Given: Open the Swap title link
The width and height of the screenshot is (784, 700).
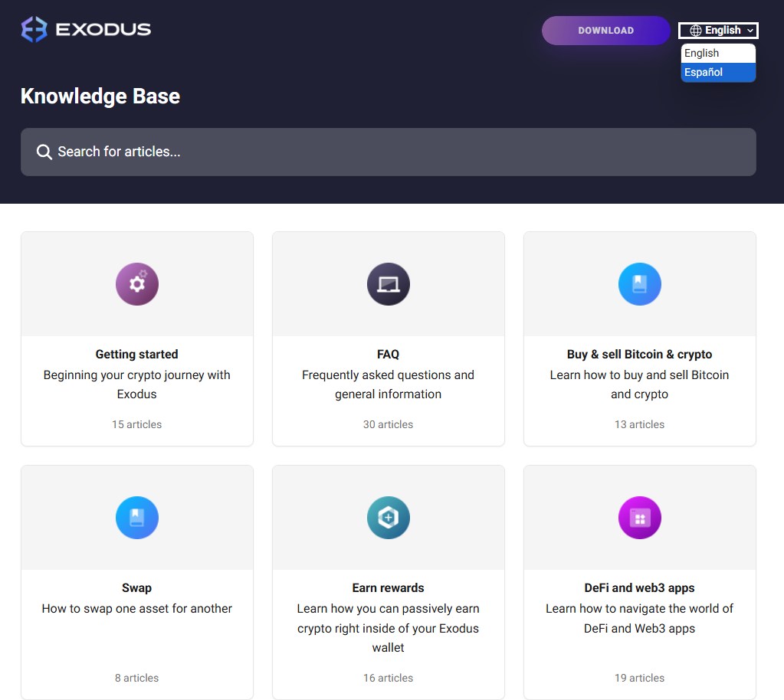Looking at the screenshot, I should [x=137, y=588].
